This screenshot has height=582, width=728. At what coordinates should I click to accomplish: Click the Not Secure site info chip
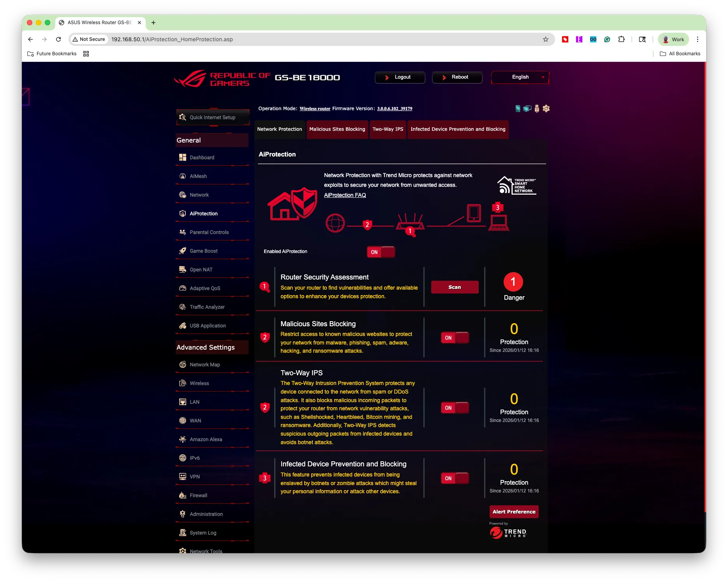click(89, 39)
